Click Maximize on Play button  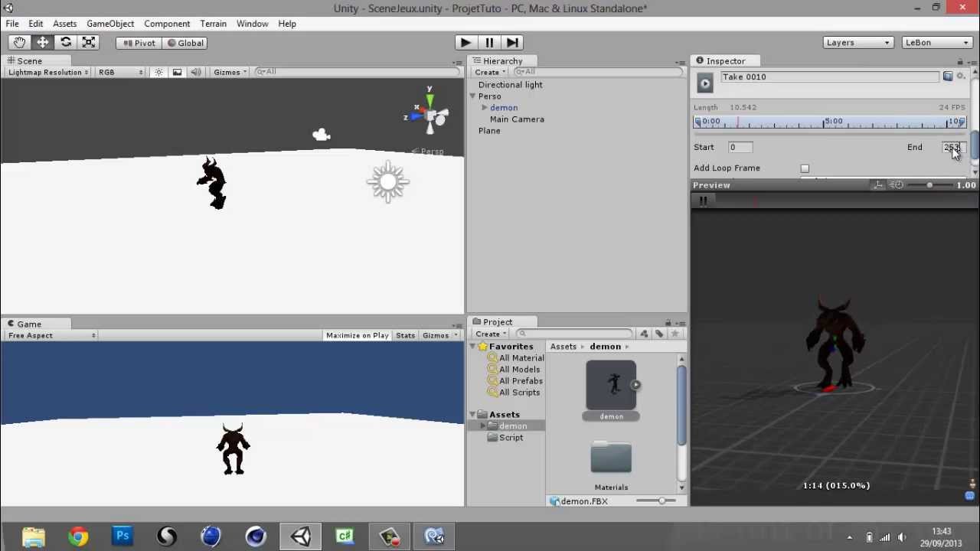357,335
